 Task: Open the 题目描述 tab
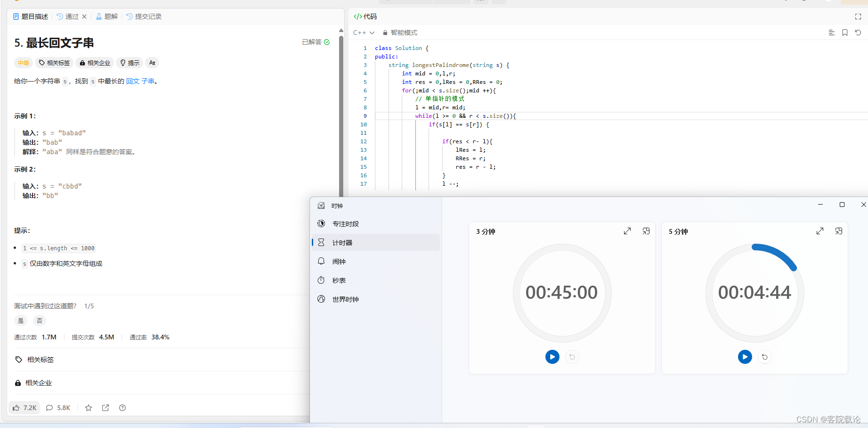pyautogui.click(x=31, y=16)
